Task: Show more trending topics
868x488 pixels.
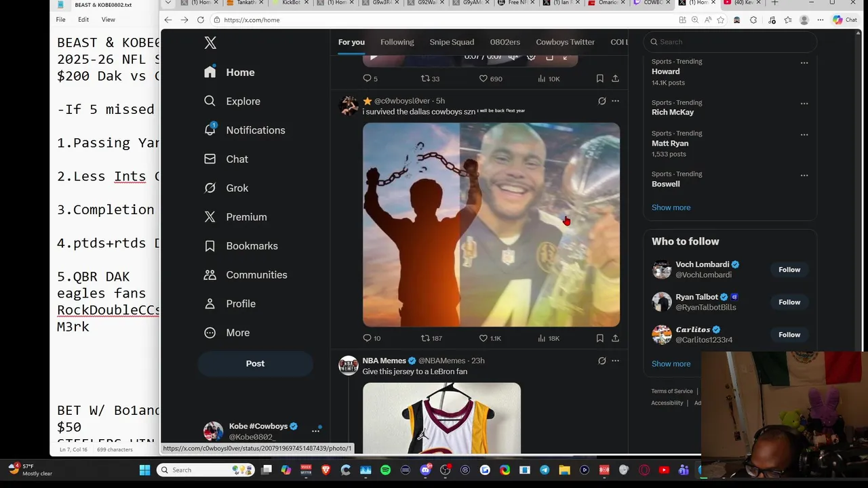Action: point(671,207)
